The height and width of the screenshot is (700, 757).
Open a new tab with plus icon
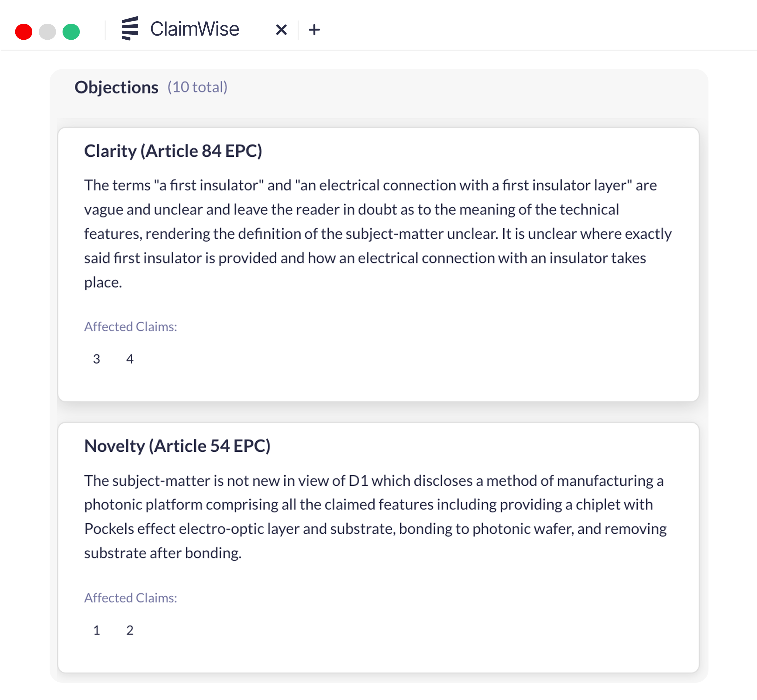point(314,30)
